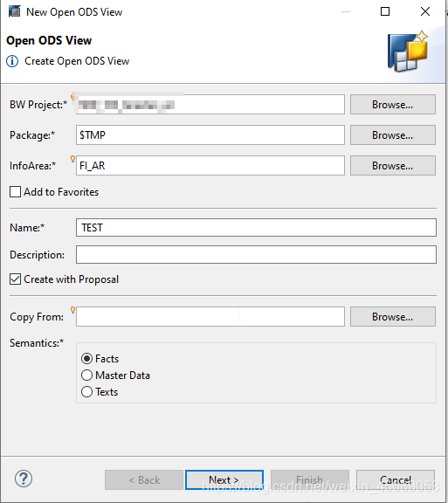Browse for a BW Project
The height and width of the screenshot is (503, 448).
(x=393, y=104)
